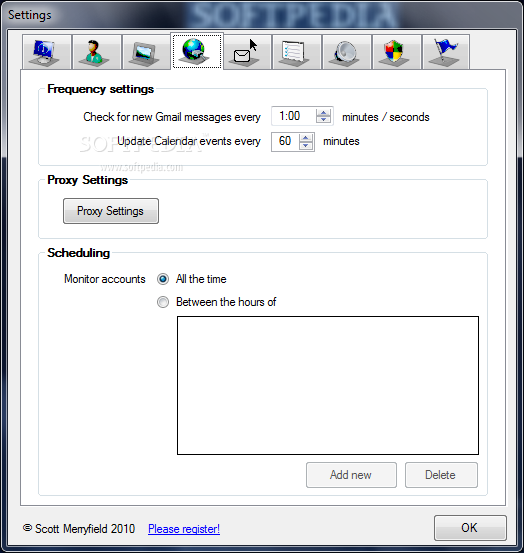
Task: Click inside the scheduling hours list box
Action: (x=328, y=385)
